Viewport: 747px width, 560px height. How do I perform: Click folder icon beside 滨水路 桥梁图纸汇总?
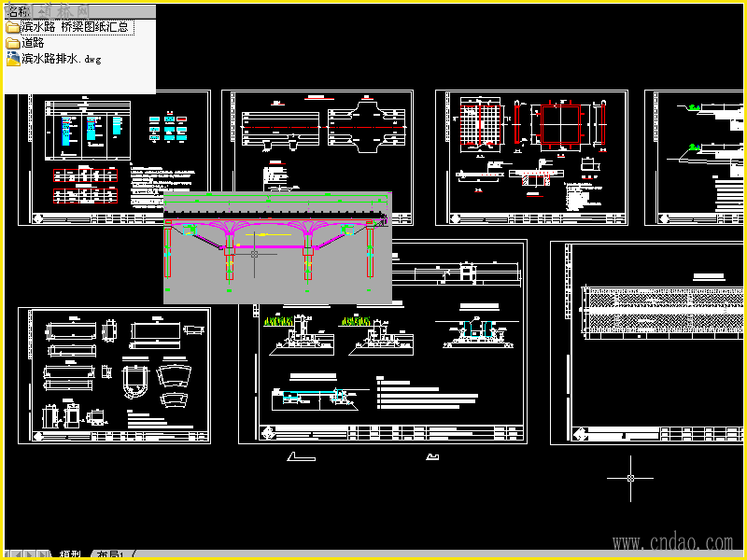coord(13,28)
